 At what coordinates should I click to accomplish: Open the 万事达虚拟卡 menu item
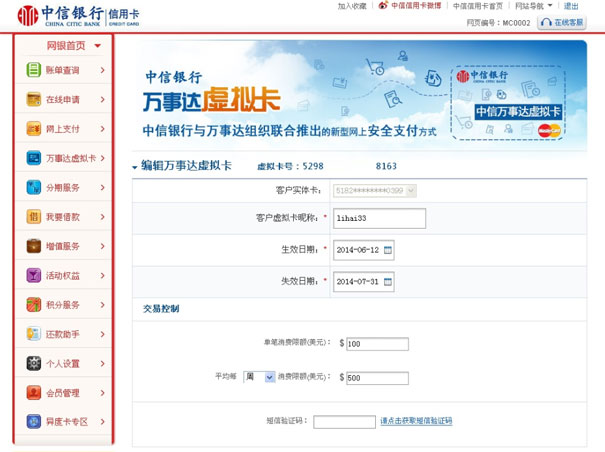(x=70, y=158)
